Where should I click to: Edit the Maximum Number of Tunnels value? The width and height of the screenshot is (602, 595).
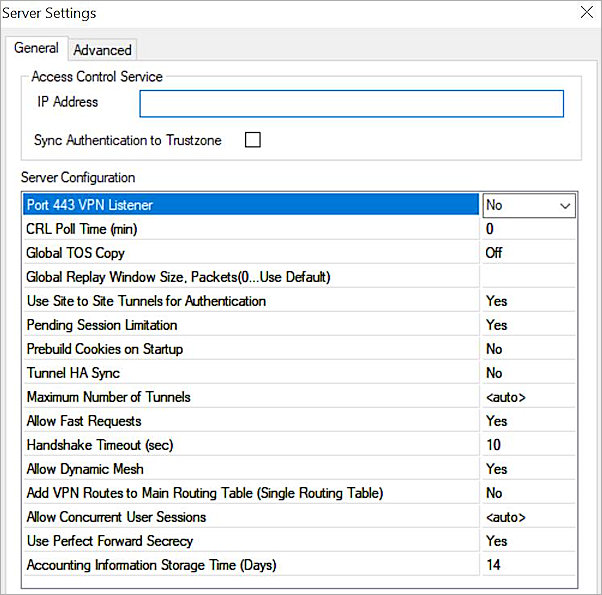coord(528,397)
